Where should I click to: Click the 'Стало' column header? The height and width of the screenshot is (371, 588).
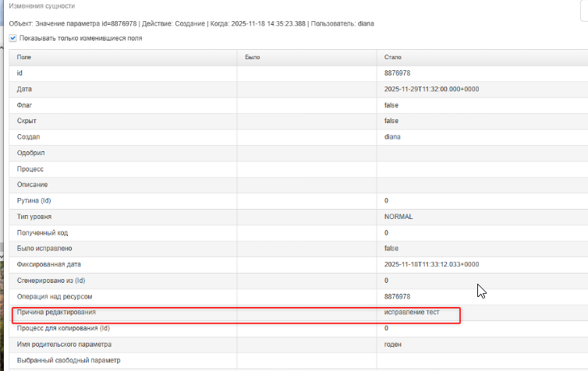(392, 58)
